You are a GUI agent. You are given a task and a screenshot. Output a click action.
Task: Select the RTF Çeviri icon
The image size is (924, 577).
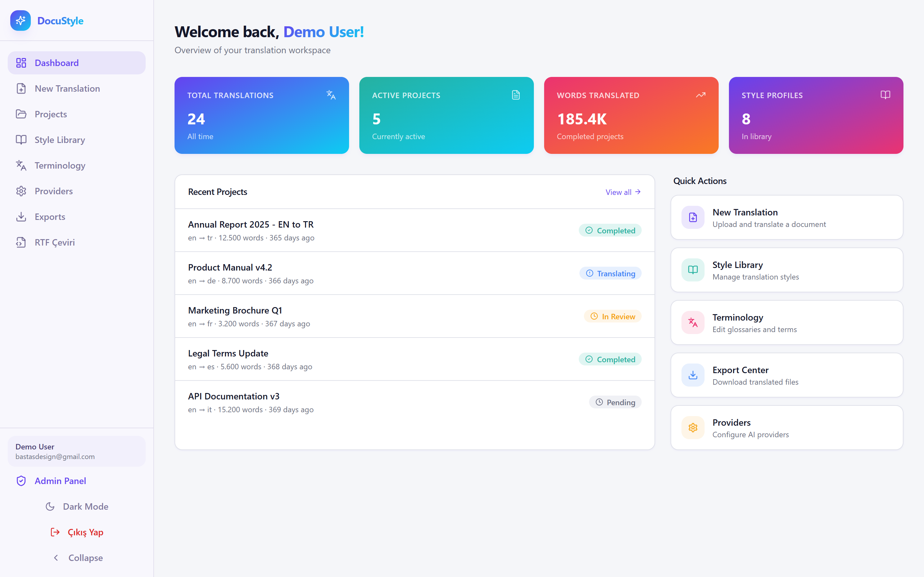point(21,242)
